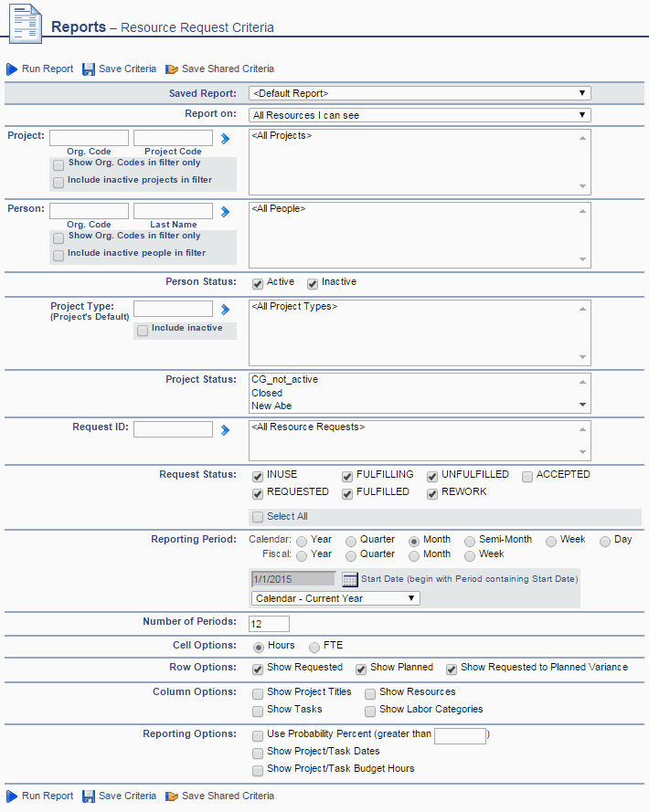Enable Show Project/Task Budget Hours option
Viewport: 649px width, 812px height.
(x=258, y=771)
